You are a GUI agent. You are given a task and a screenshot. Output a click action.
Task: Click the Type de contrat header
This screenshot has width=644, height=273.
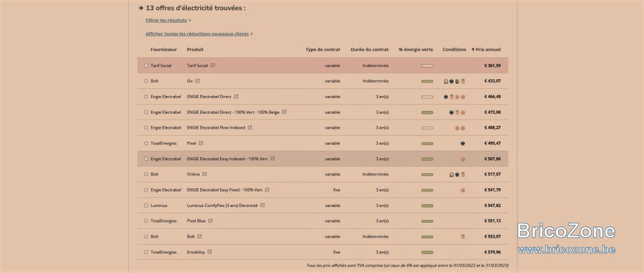pos(323,49)
